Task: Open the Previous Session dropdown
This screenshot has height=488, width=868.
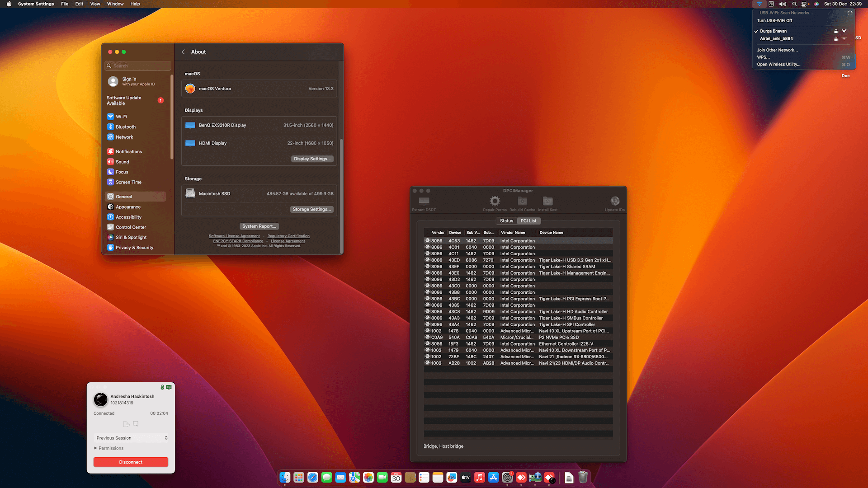Action: tap(131, 438)
